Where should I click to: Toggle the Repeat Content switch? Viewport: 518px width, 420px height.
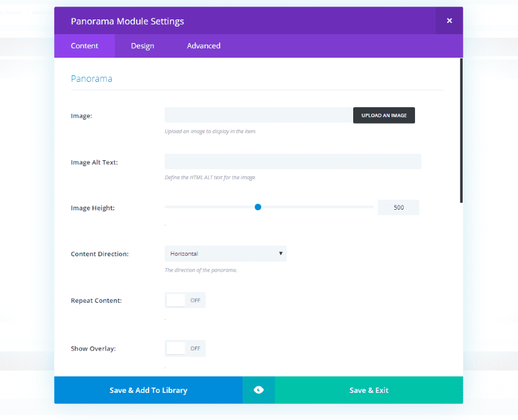(185, 300)
